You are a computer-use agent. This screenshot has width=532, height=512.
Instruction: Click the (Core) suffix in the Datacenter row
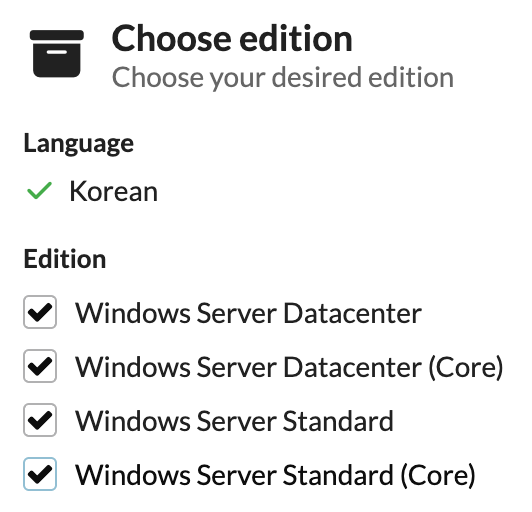click(x=466, y=367)
